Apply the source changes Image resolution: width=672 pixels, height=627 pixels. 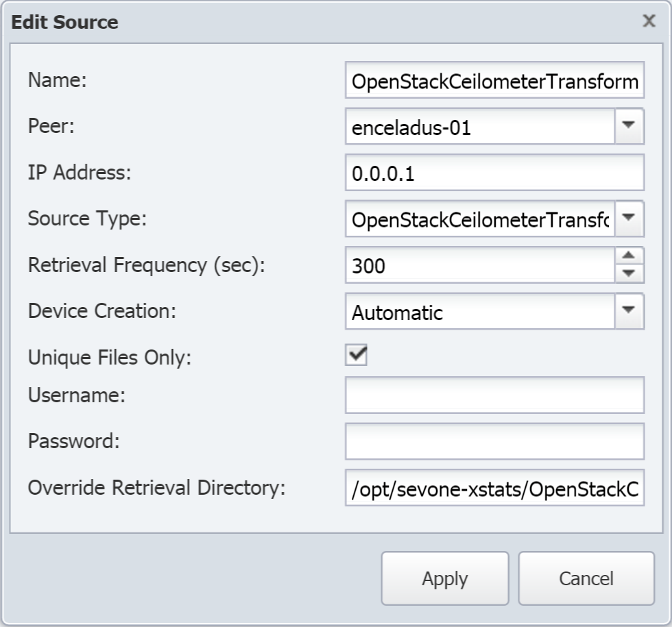click(445, 578)
